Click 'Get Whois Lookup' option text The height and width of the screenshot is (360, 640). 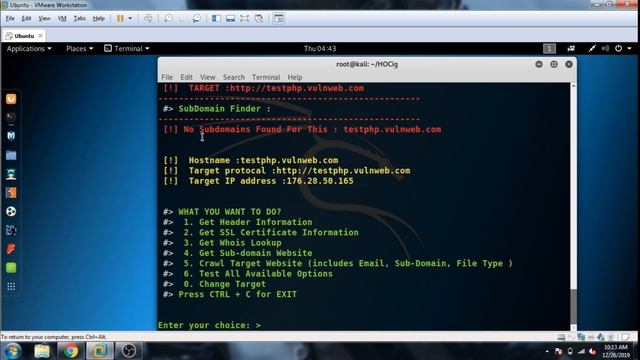240,243
